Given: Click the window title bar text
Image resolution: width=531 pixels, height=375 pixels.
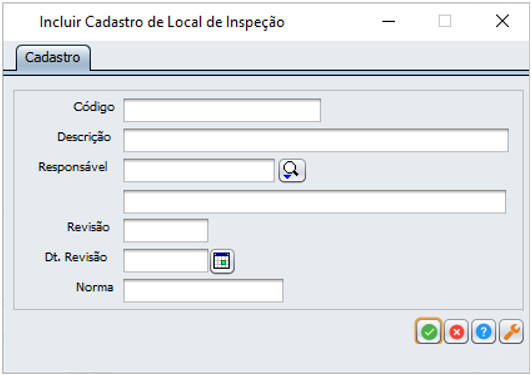Looking at the screenshot, I should pyautogui.click(x=162, y=22).
